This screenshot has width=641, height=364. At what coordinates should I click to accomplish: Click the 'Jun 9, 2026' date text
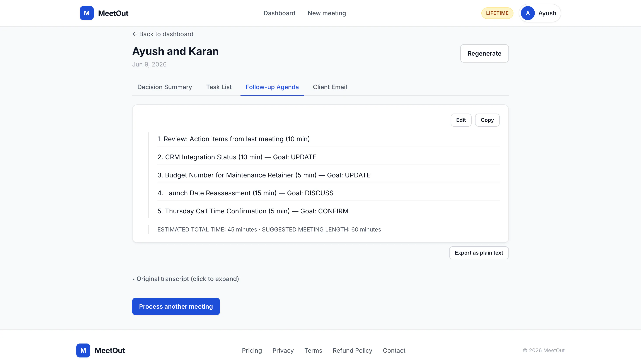(149, 64)
